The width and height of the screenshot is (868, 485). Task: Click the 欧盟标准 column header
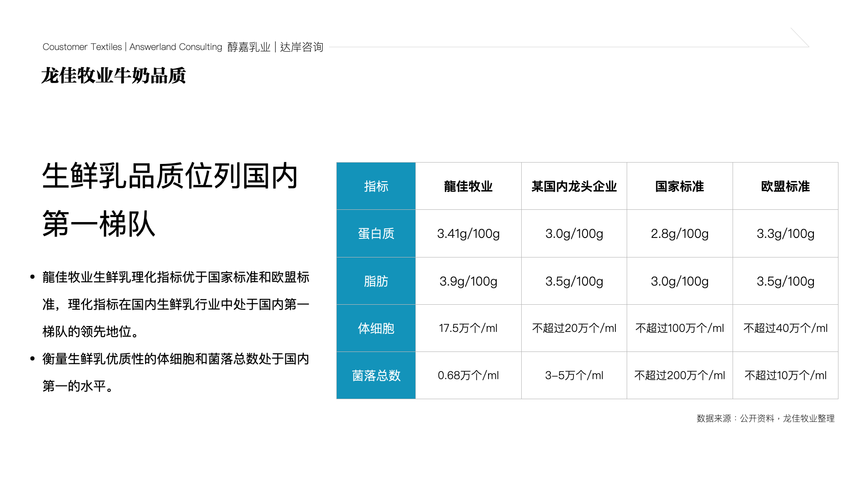tap(785, 187)
